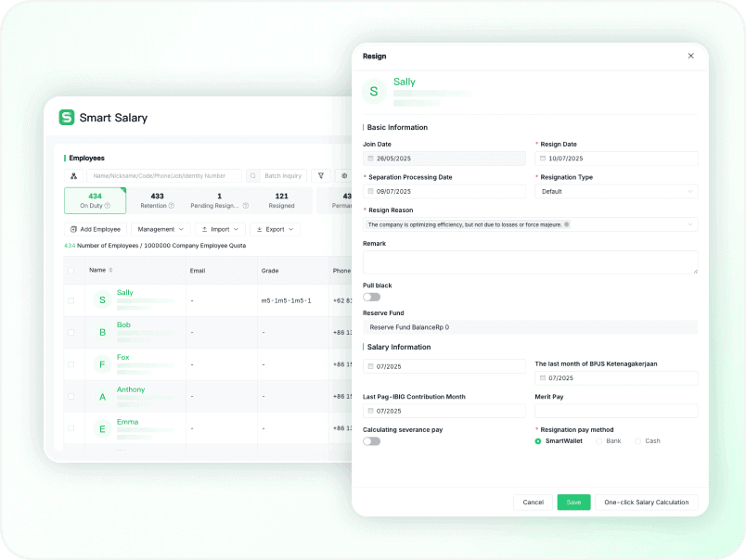This screenshot has height=560, width=746.
Task: Click the settings gear icon in Employees toolbar
Action: tap(344, 176)
